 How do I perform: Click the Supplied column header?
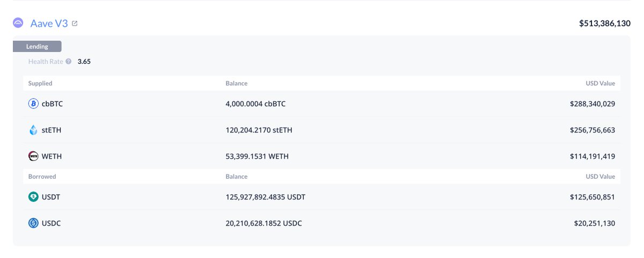(40, 84)
